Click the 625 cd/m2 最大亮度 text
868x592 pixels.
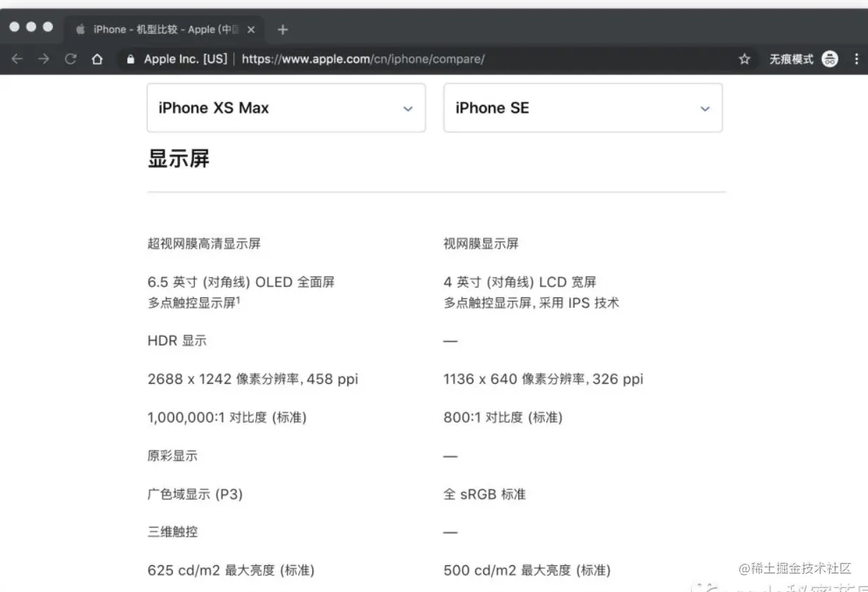tap(231, 570)
